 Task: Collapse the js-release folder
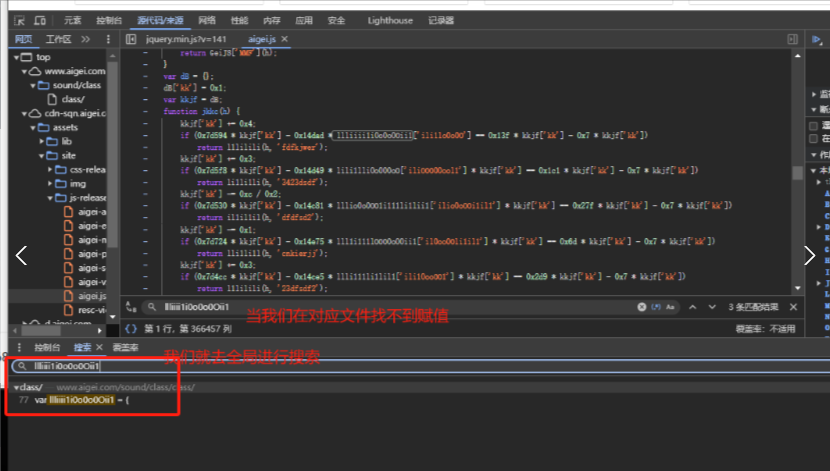(50, 198)
